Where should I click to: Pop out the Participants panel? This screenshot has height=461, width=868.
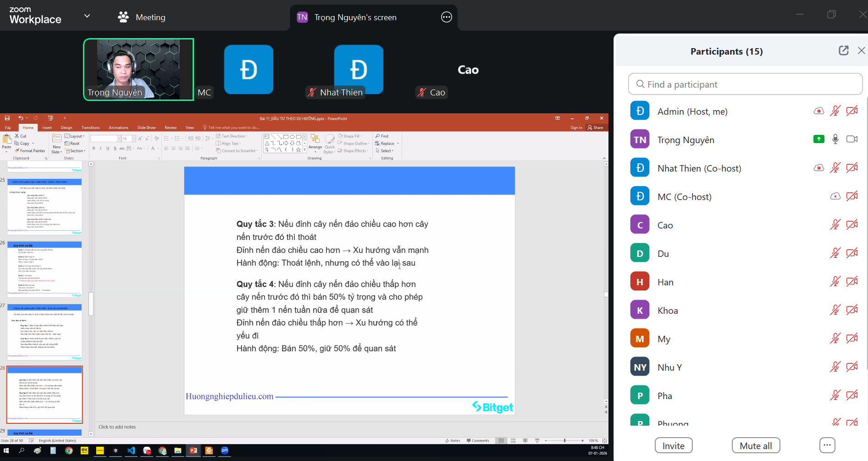pyautogui.click(x=843, y=51)
